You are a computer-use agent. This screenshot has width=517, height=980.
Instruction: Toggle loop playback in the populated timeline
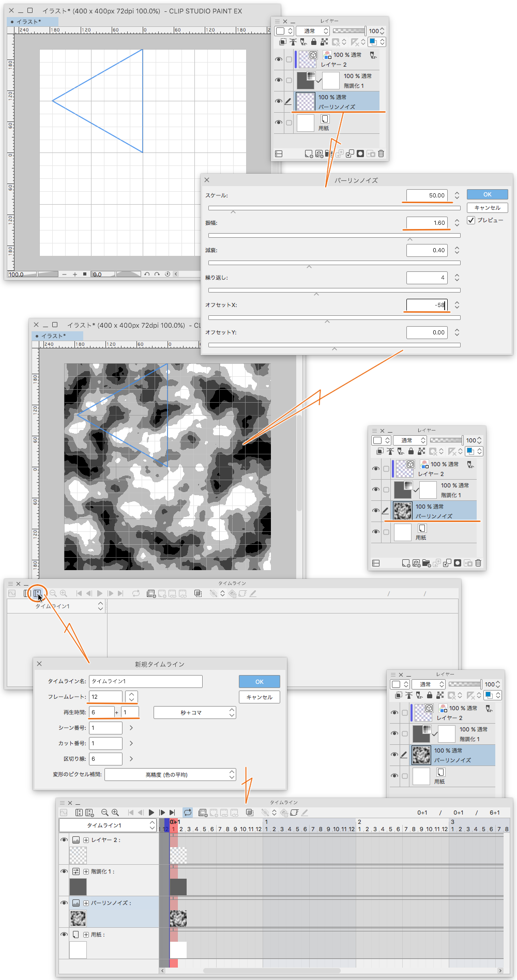coord(188,813)
